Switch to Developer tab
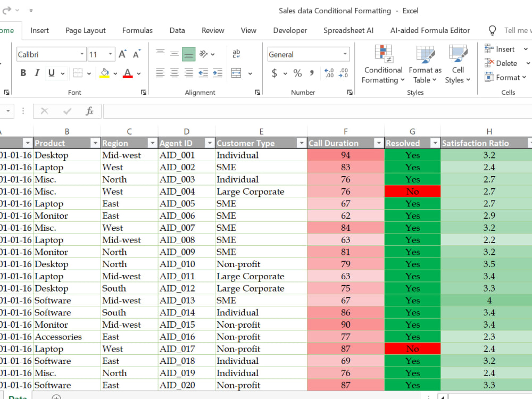This screenshot has height=399, width=532. [x=290, y=30]
